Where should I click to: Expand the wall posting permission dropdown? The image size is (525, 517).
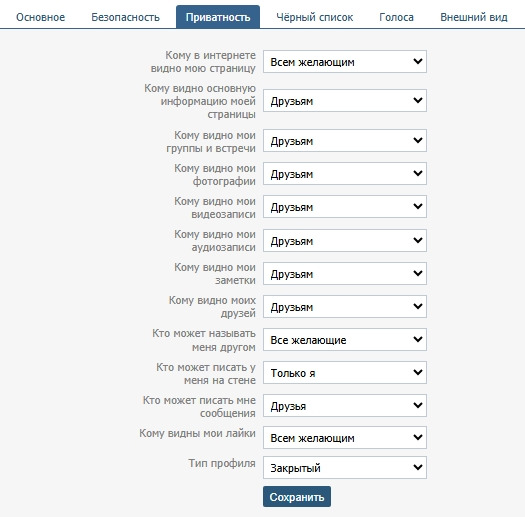345,372
